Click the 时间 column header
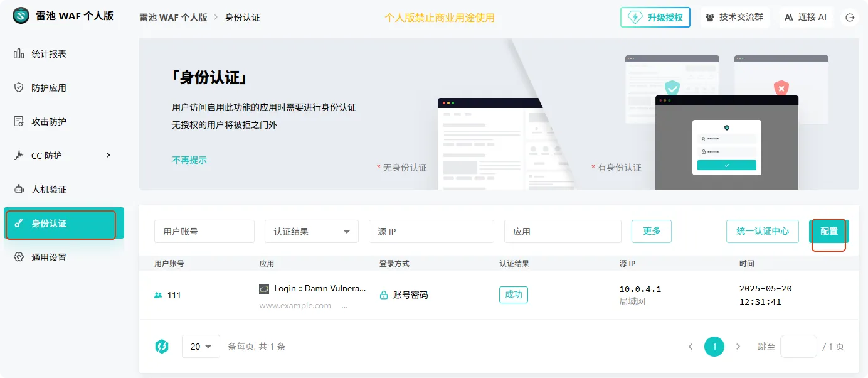868x378 pixels. [747, 264]
